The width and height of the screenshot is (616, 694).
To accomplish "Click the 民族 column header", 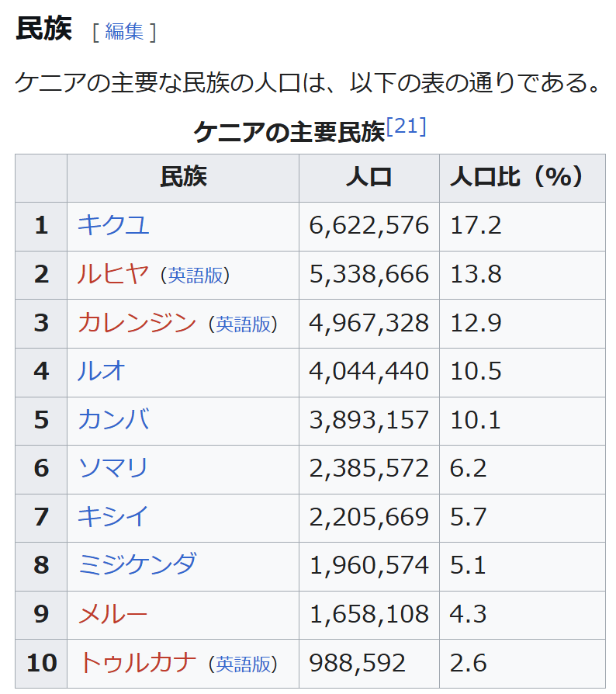I will point(183,178).
